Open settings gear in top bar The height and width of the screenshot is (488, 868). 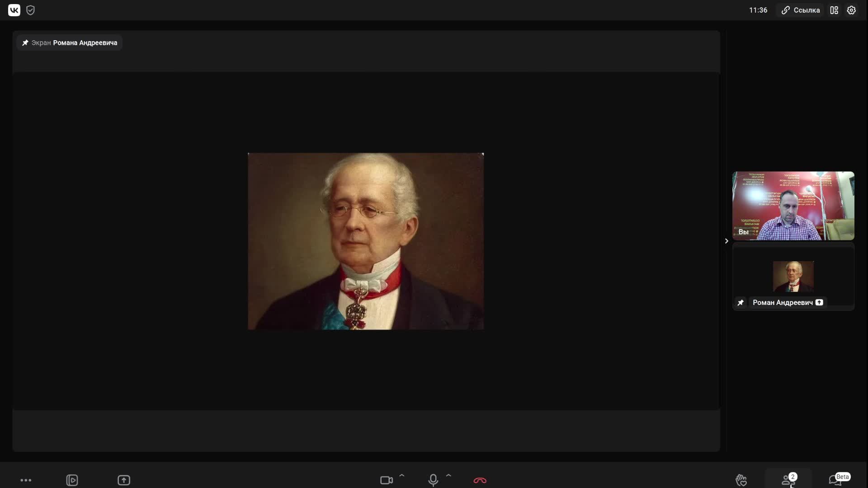point(851,10)
